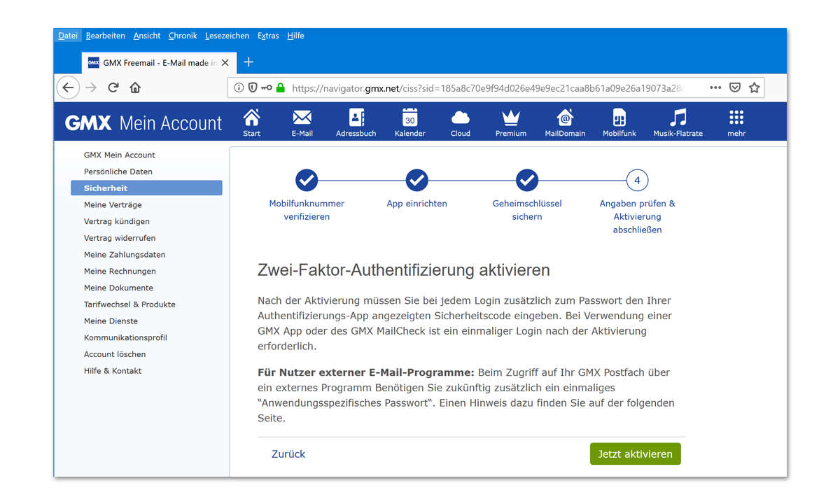Open Vertrag kündigen in sidebar
This screenshot has width=840, height=504.
[x=117, y=221]
